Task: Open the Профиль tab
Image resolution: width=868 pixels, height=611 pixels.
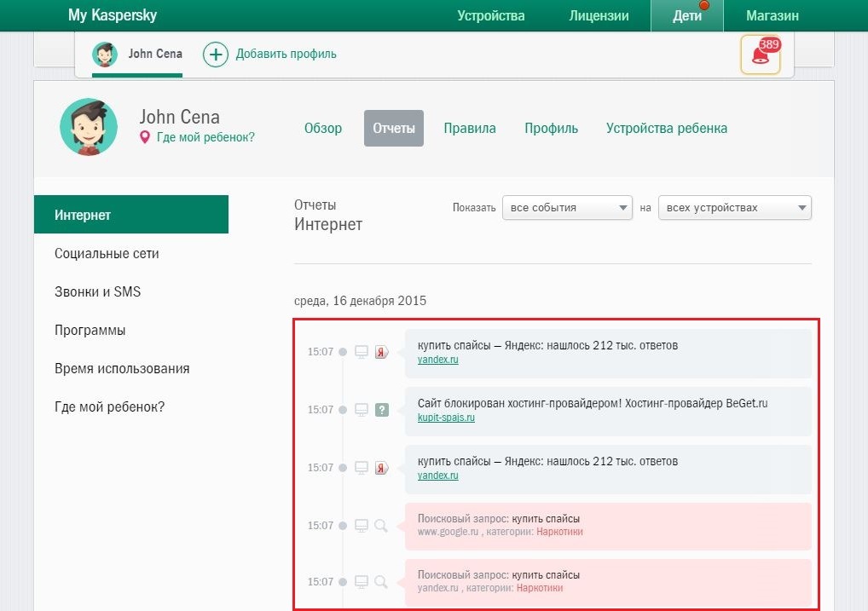Action: [552, 129]
